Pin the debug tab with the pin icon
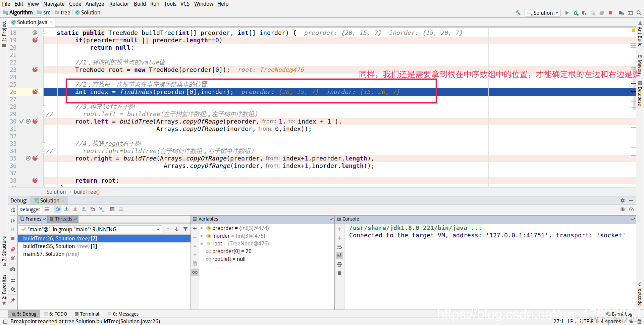 click(x=13, y=300)
